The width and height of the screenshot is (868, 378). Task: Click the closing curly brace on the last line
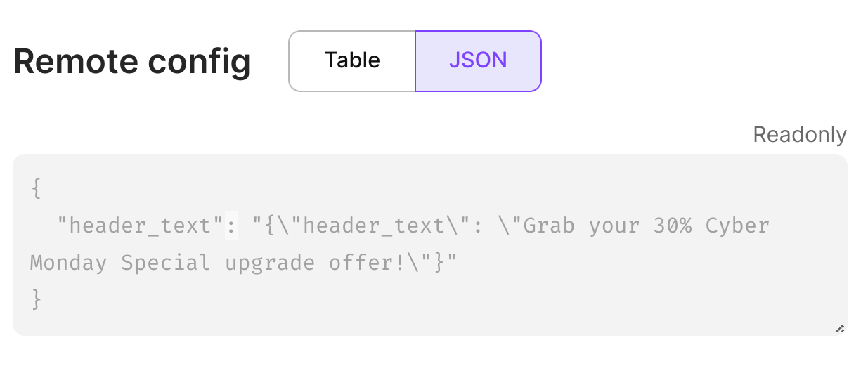pos(36,299)
